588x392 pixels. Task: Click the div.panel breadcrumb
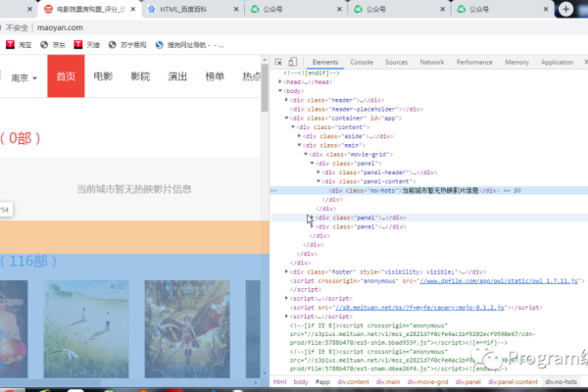468,382
